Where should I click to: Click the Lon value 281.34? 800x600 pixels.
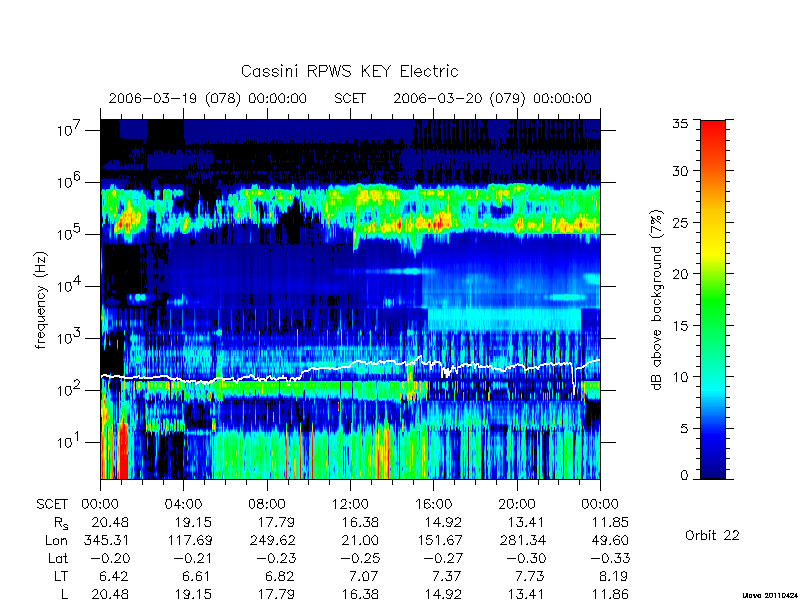pos(523,540)
